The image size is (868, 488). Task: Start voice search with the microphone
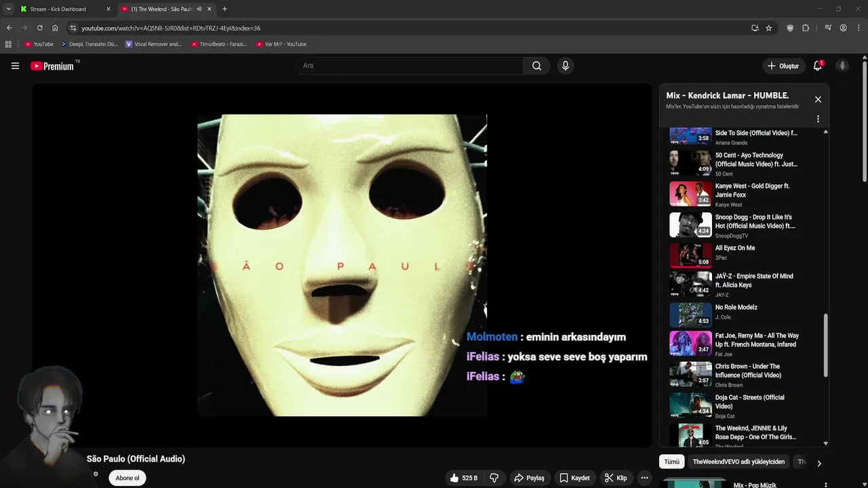(565, 66)
